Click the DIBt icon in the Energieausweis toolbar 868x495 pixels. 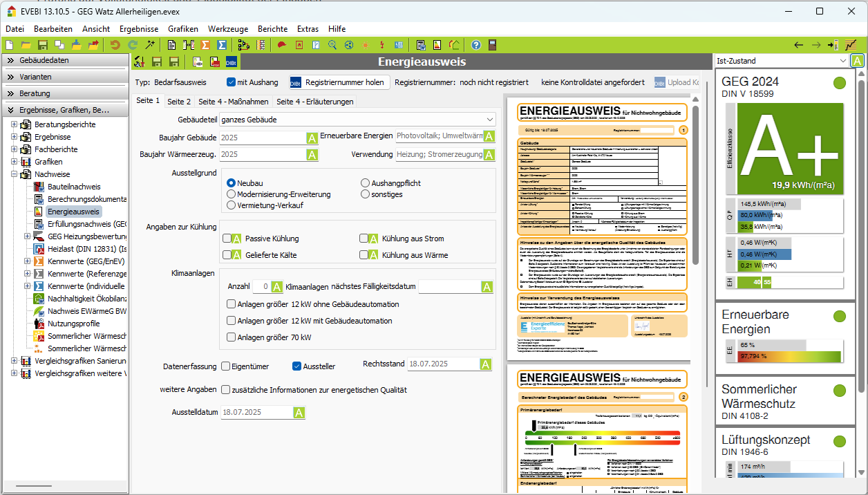point(232,62)
